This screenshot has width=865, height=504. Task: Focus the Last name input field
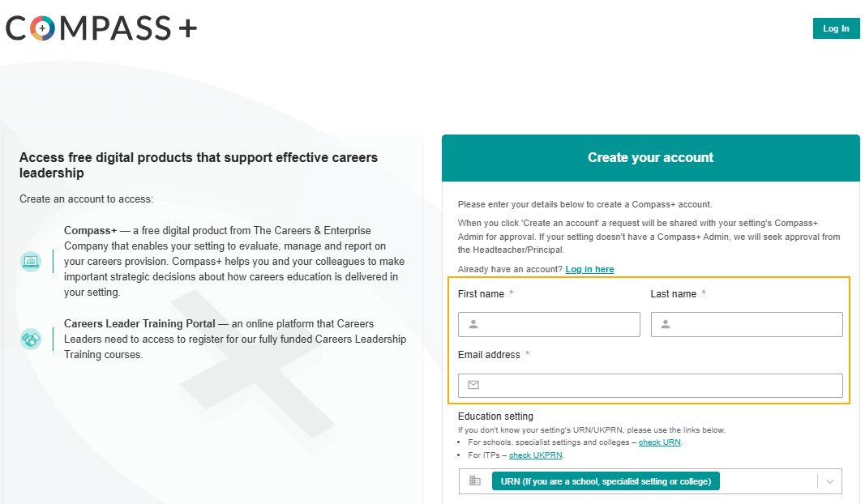click(x=747, y=324)
